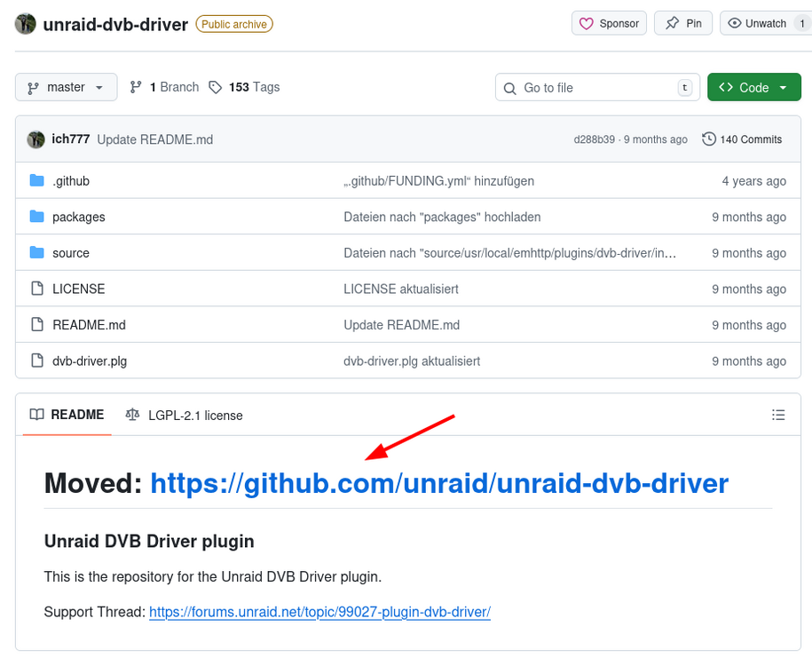812x666 pixels.
Task: Click the branch icon in master selector
Action: click(33, 88)
